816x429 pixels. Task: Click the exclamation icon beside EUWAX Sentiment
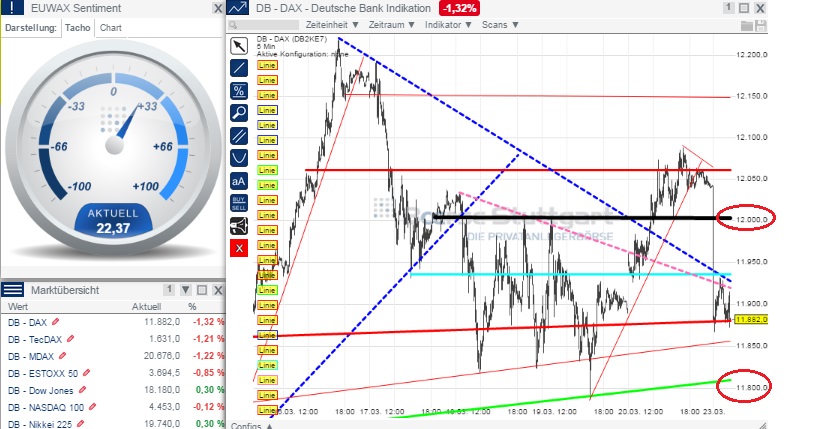click(x=12, y=7)
